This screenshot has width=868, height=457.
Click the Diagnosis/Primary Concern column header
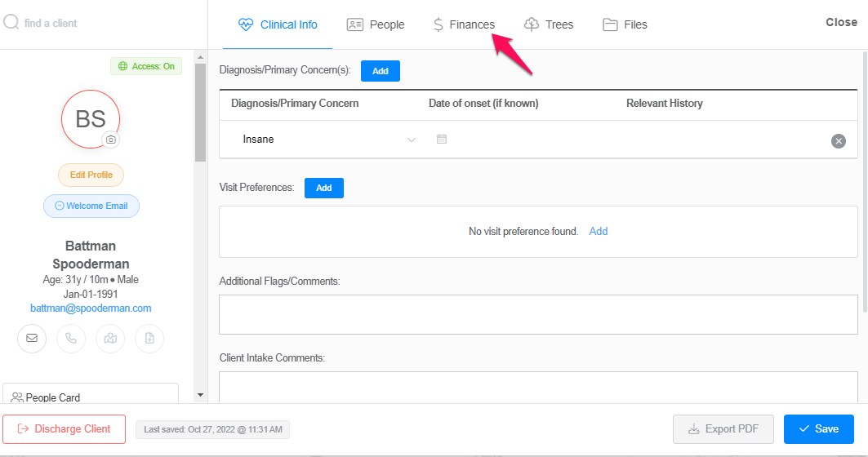pyautogui.click(x=295, y=104)
